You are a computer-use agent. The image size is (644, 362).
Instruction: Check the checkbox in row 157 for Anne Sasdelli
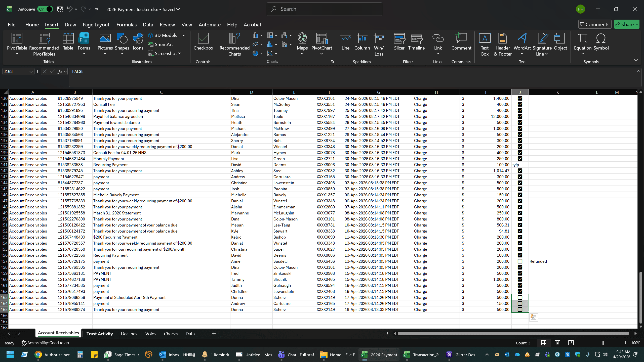click(520, 261)
